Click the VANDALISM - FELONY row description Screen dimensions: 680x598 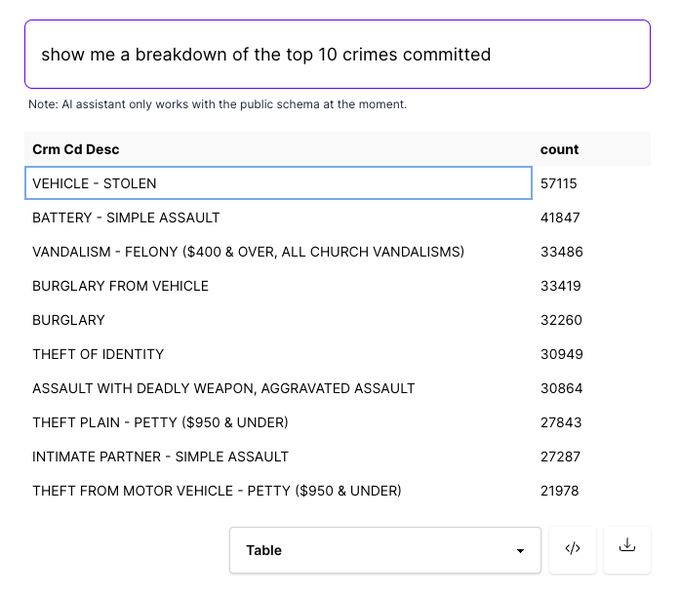[x=248, y=252]
